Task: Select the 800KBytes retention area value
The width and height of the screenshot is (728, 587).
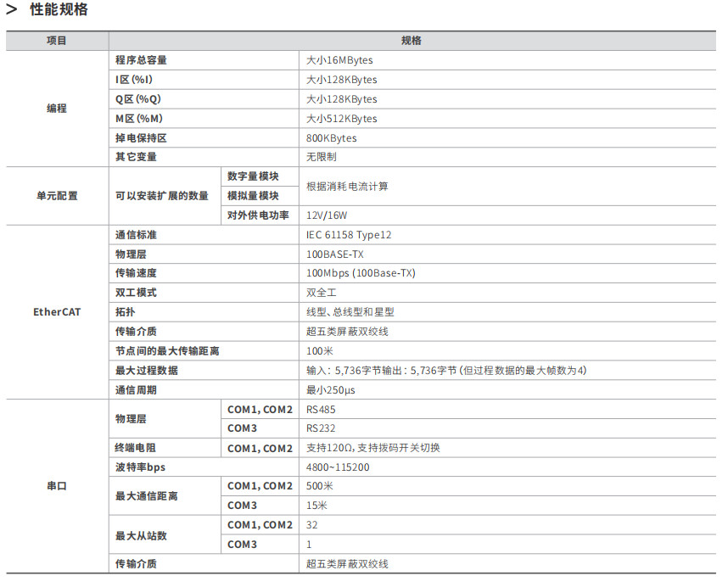Action: click(332, 138)
